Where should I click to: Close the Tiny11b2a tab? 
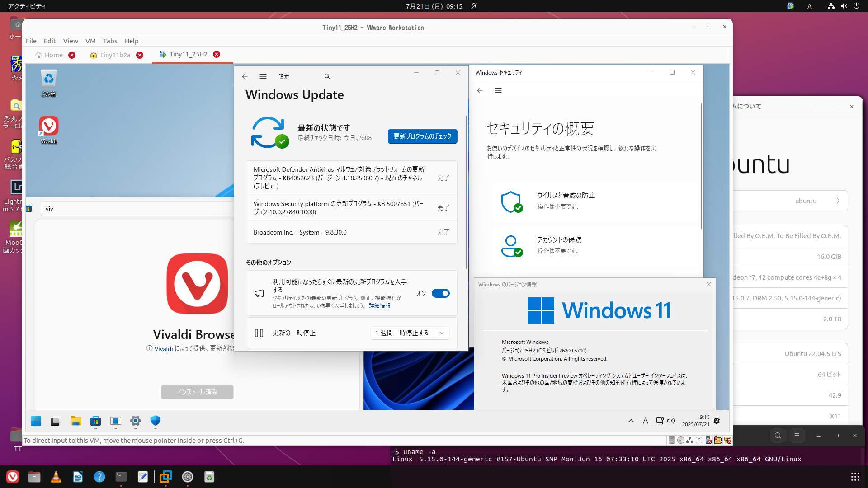tap(140, 55)
